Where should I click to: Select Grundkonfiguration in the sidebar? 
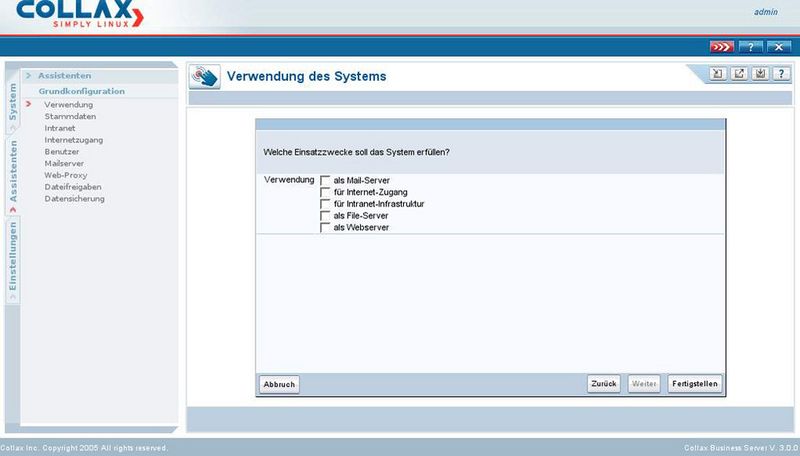pyautogui.click(x=82, y=91)
